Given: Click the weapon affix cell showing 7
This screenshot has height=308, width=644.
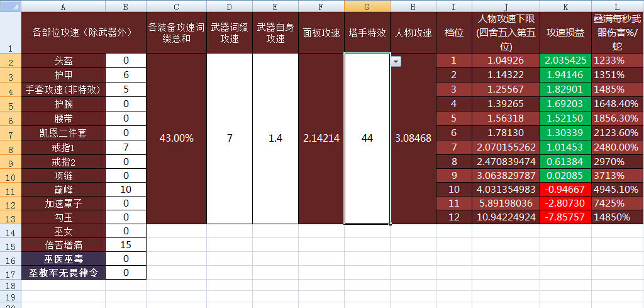Looking at the screenshot, I should [x=230, y=139].
